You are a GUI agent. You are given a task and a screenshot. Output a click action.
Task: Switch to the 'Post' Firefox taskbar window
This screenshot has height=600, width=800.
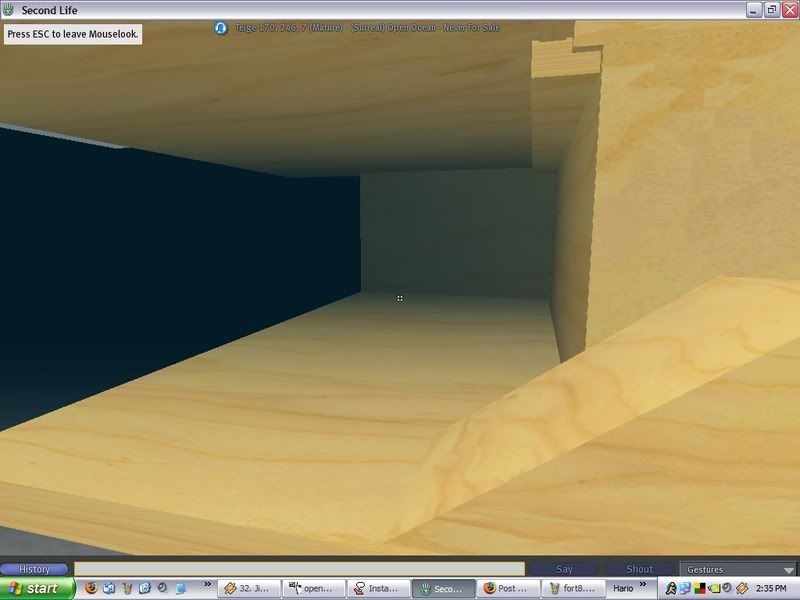click(507, 588)
